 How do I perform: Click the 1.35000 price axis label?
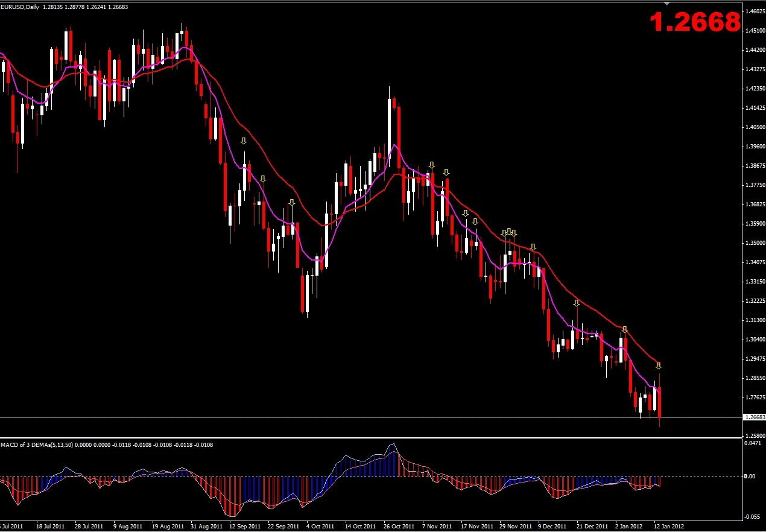tap(755, 243)
